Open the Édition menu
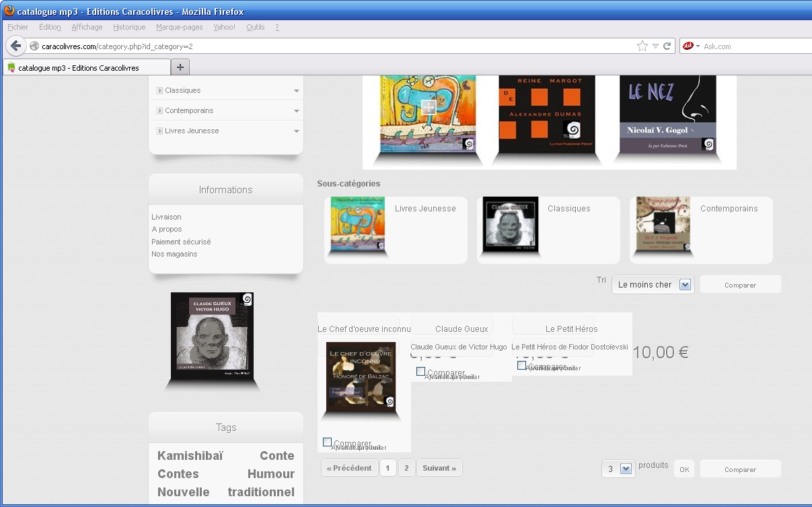Viewport: 812px width, 507px height. [x=50, y=27]
